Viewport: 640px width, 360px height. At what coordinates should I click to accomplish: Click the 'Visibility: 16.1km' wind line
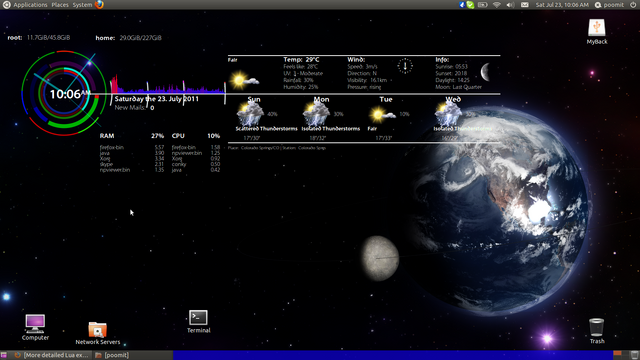tap(367, 80)
